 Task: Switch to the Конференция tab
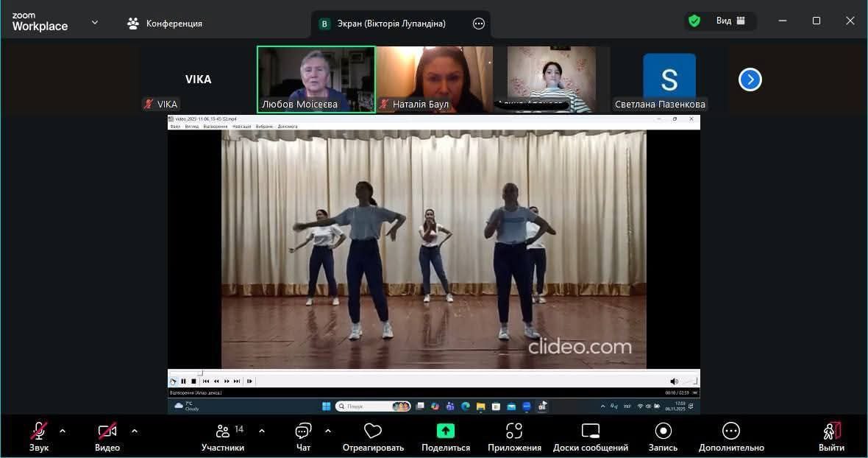pos(165,24)
